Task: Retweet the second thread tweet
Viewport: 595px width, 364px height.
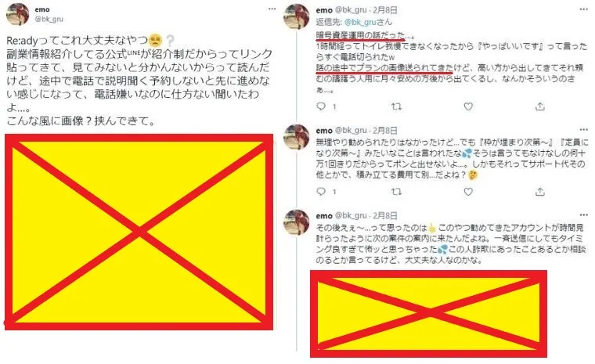Action: tap(396, 192)
